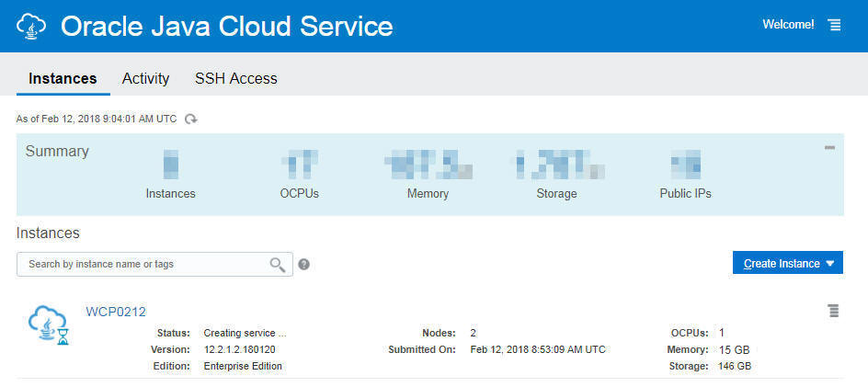
Task: Click the Memory summary label
Action: [428, 194]
